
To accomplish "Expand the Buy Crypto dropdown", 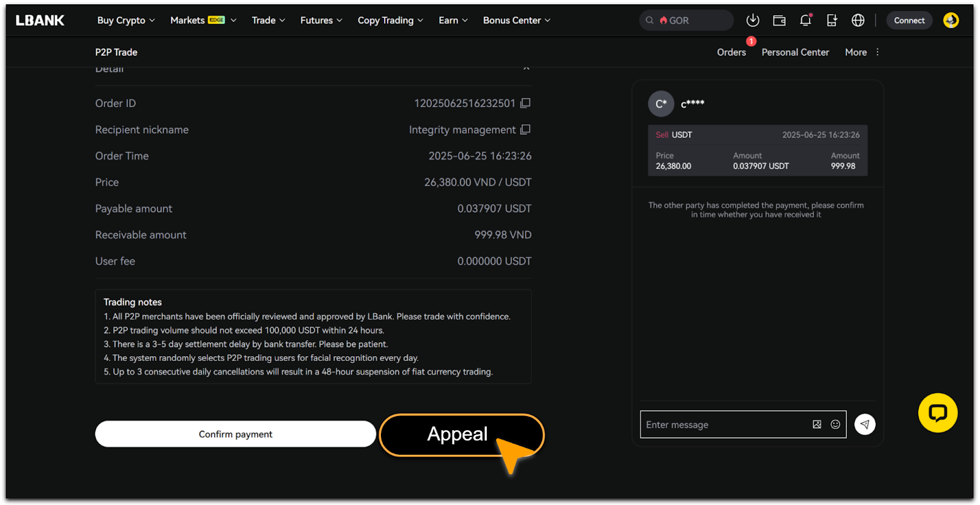I will [126, 20].
